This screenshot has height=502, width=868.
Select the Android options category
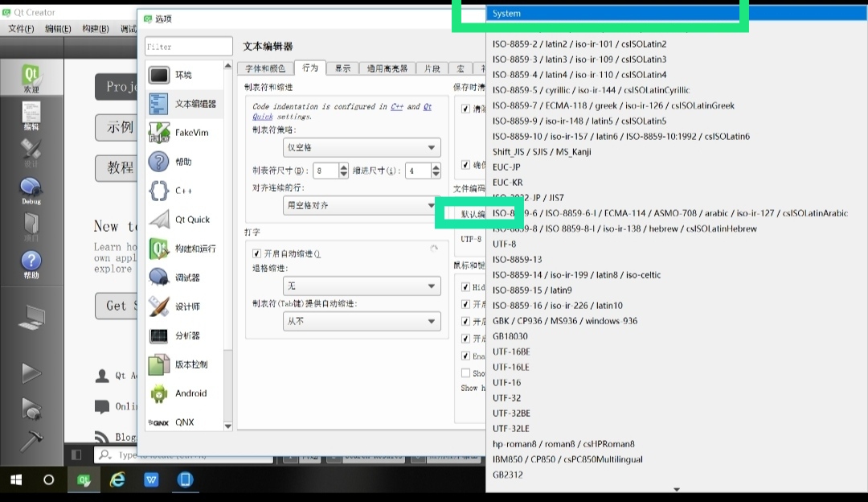(x=185, y=393)
